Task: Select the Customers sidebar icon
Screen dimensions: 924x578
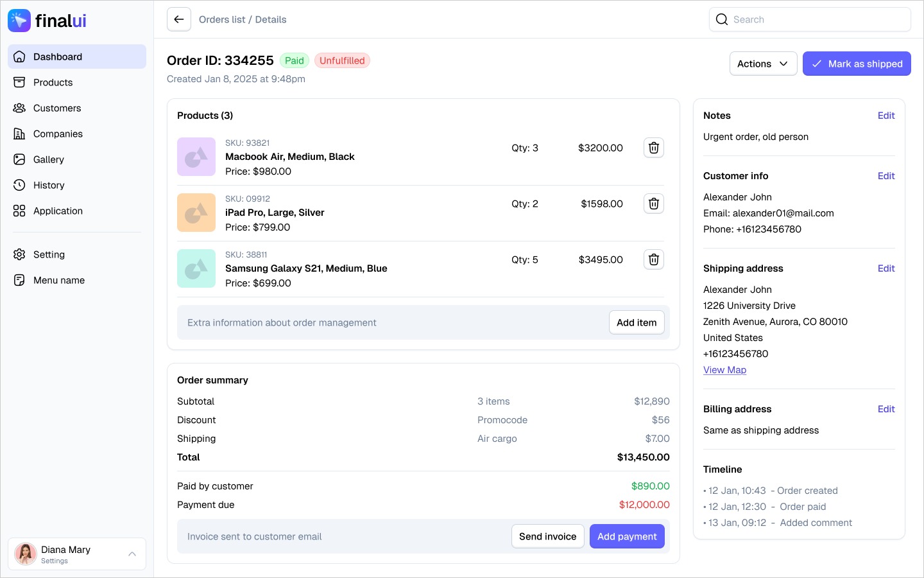Action: [x=19, y=108]
